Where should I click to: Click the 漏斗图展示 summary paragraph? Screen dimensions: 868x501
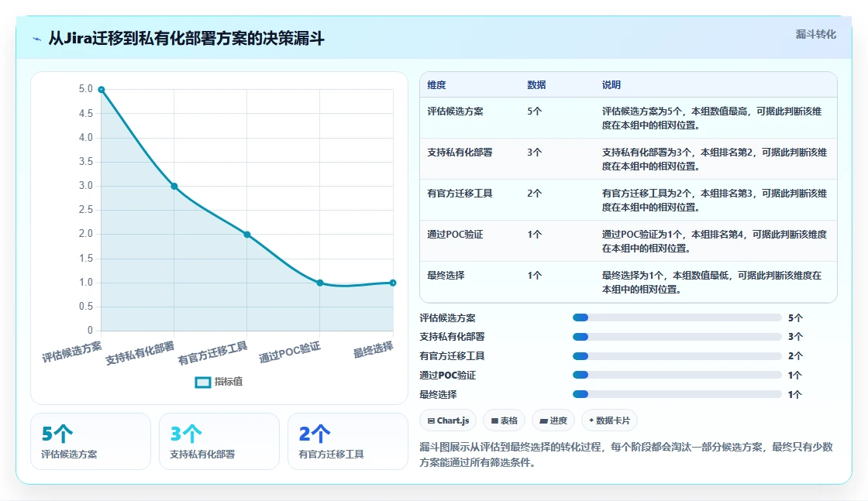(x=626, y=455)
